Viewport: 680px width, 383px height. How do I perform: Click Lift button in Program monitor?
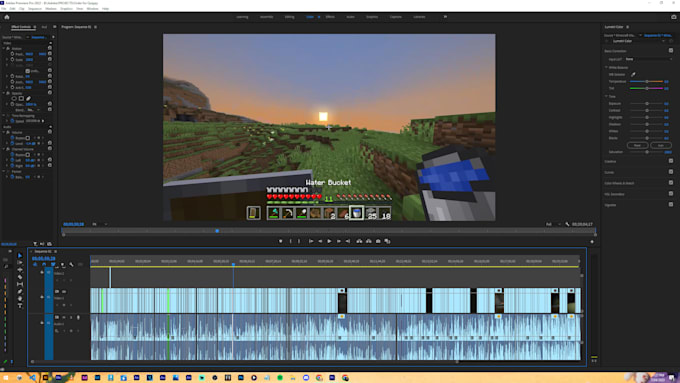359,241
